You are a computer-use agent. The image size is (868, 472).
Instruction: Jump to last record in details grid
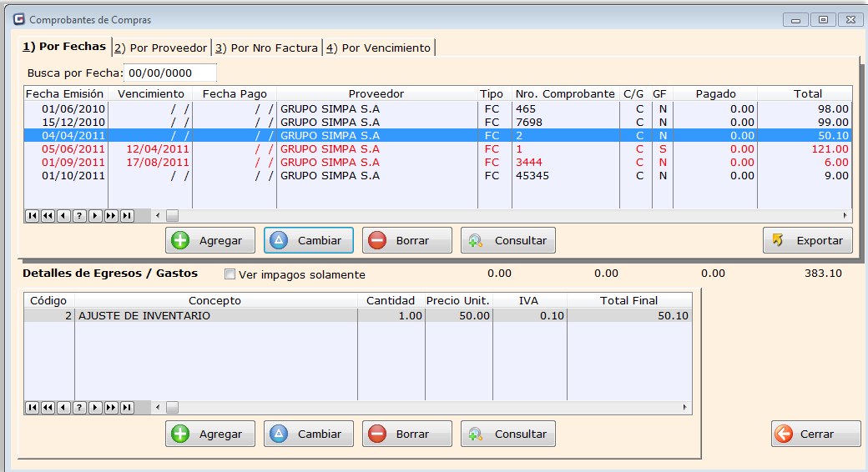(127, 408)
